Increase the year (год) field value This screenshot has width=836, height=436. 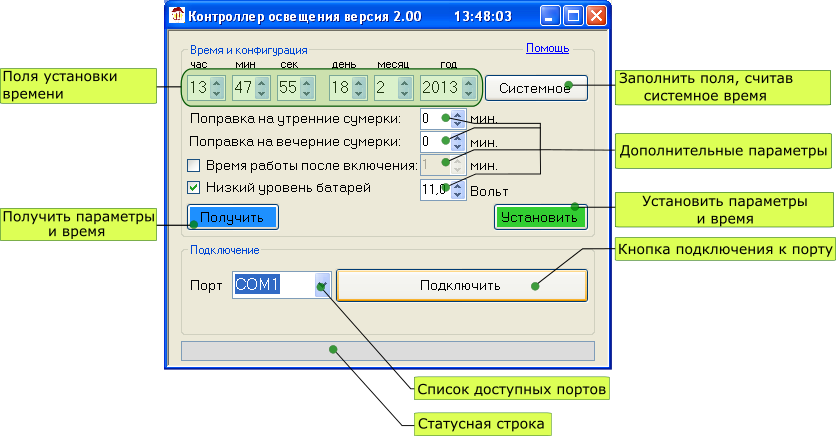465,82
